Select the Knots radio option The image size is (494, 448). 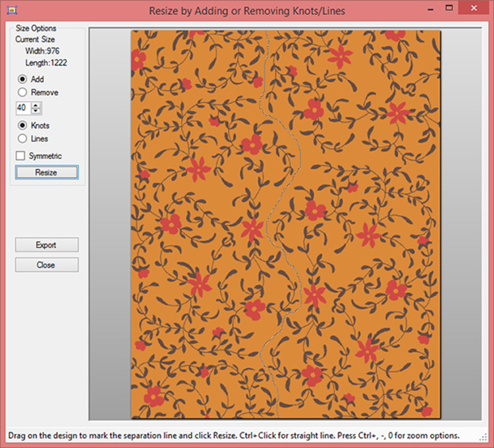coord(23,126)
